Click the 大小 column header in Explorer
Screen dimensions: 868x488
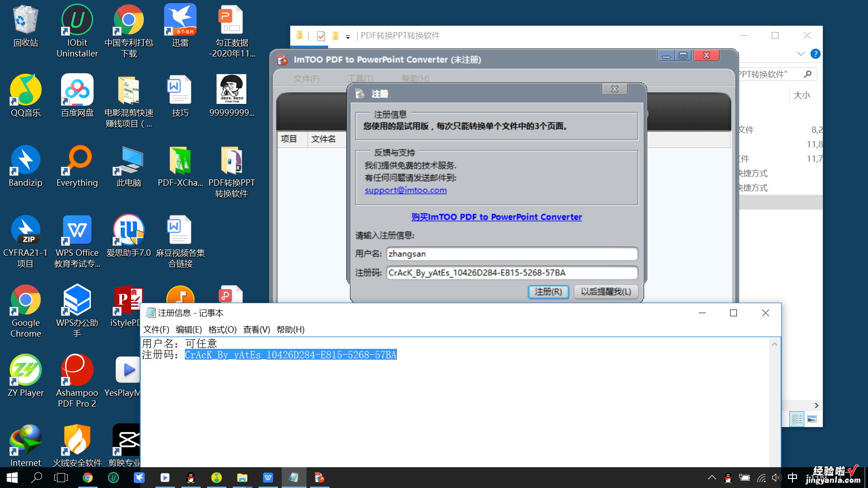802,95
